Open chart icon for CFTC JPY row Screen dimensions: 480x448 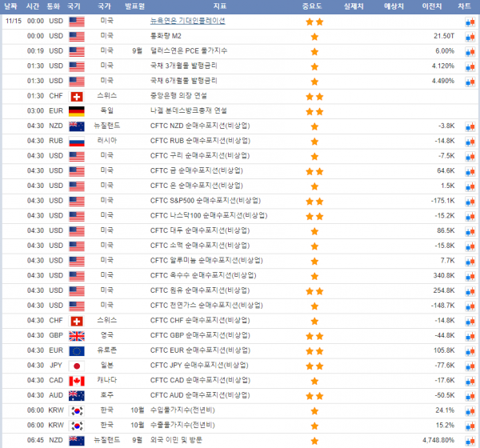(x=470, y=365)
